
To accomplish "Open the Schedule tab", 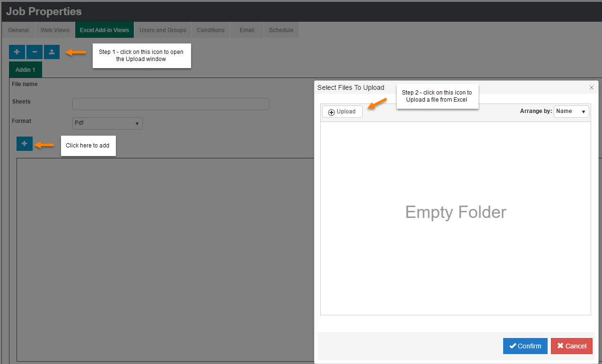I will coord(281,30).
